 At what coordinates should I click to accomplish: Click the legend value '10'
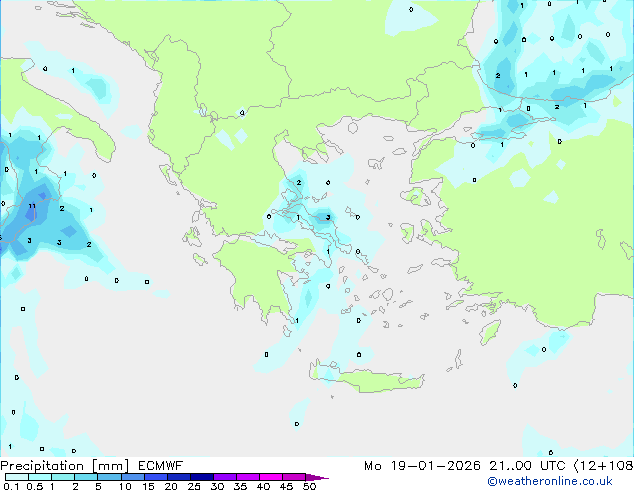pyautogui.click(x=125, y=486)
